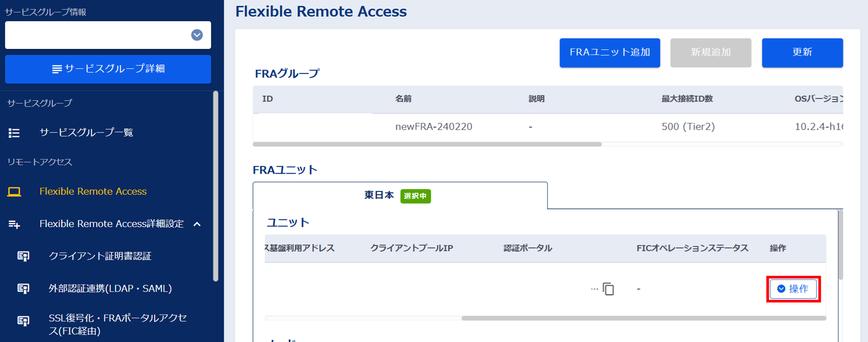Click the greyed-out 新規追加 button
The height and width of the screenshot is (342, 868).
click(x=710, y=53)
